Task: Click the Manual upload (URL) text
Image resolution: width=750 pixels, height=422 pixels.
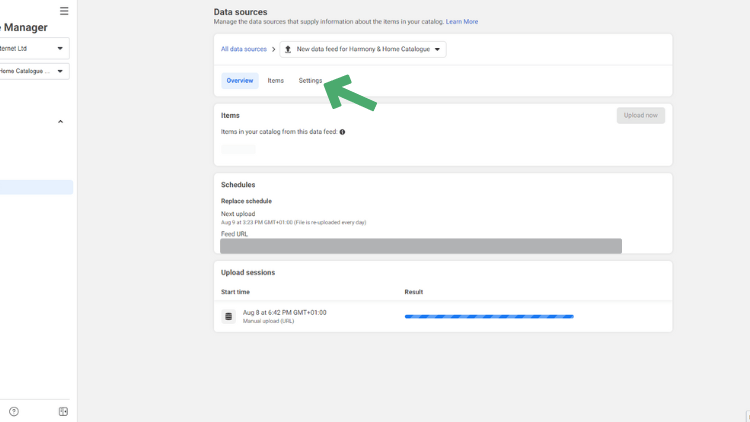Action: pos(268,321)
